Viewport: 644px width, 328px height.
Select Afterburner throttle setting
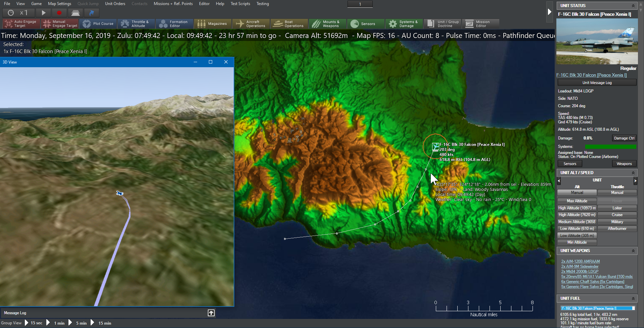(617, 229)
